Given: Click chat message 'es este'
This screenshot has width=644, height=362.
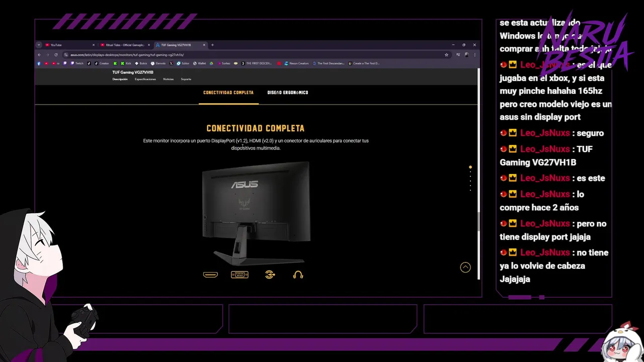Looking at the screenshot, I should click(x=591, y=178).
